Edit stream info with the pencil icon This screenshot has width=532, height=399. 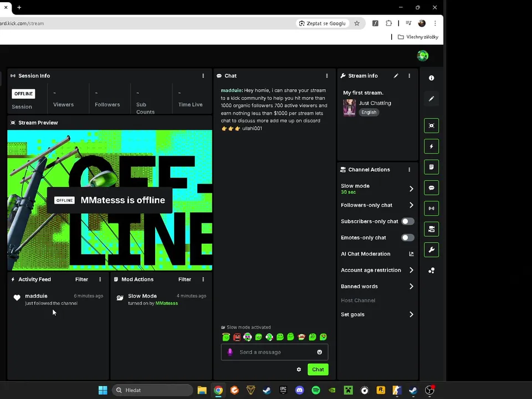[396, 76]
